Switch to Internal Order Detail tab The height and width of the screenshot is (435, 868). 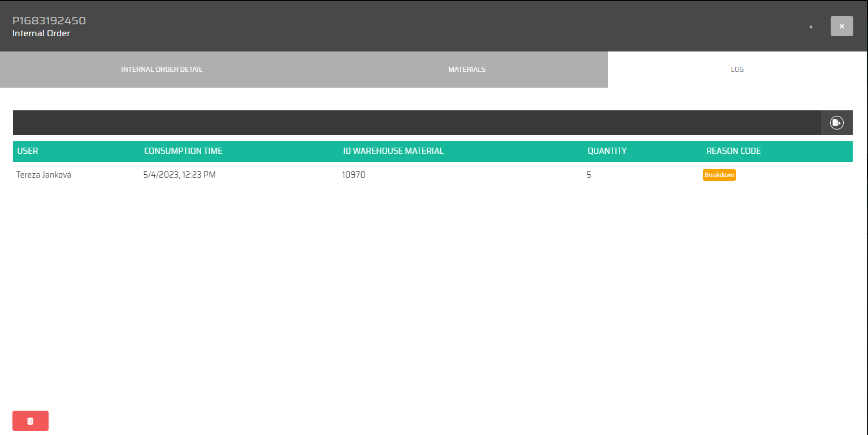[162, 70]
